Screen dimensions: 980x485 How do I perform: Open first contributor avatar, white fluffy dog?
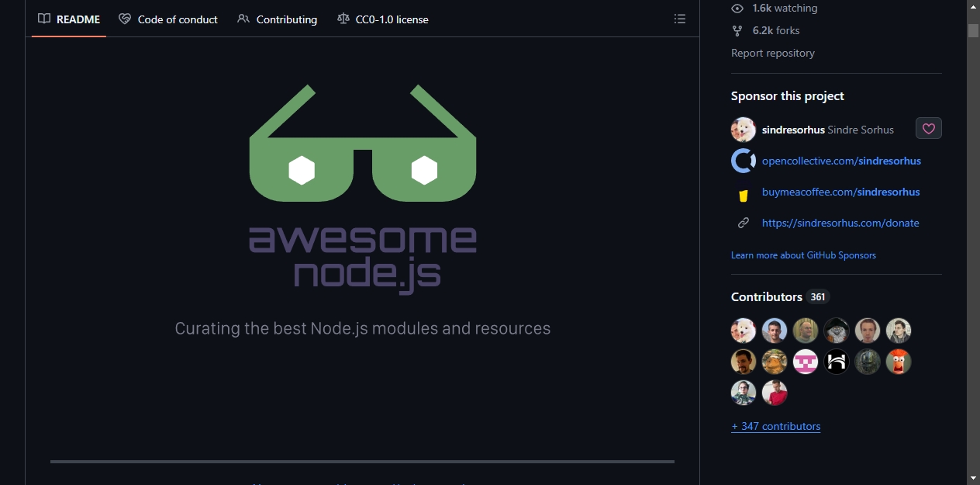(744, 331)
